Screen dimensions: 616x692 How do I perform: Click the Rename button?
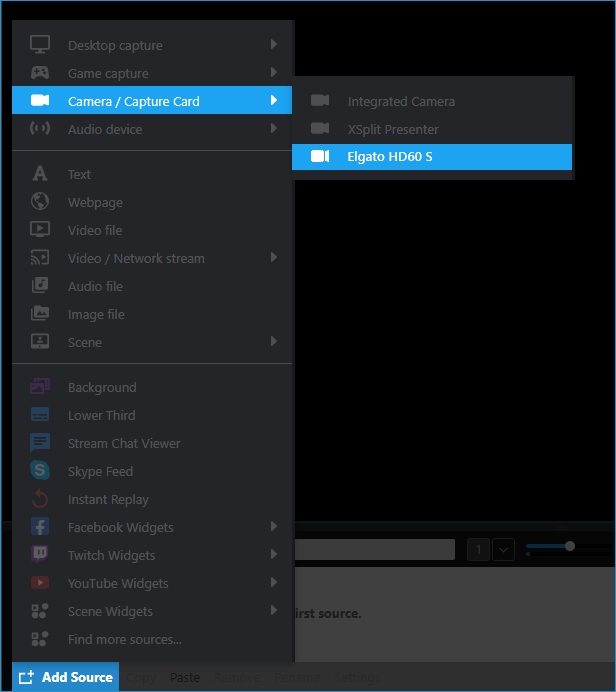pos(297,677)
